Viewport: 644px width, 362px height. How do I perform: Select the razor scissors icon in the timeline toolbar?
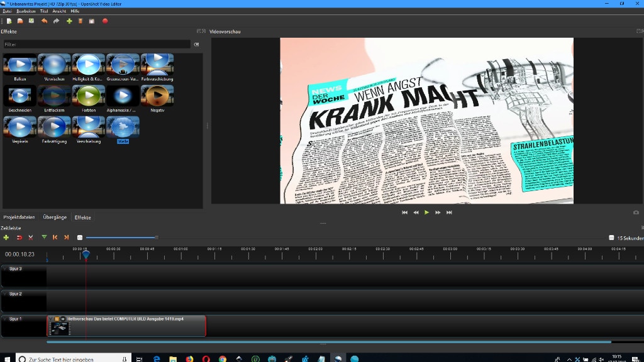tap(30, 238)
